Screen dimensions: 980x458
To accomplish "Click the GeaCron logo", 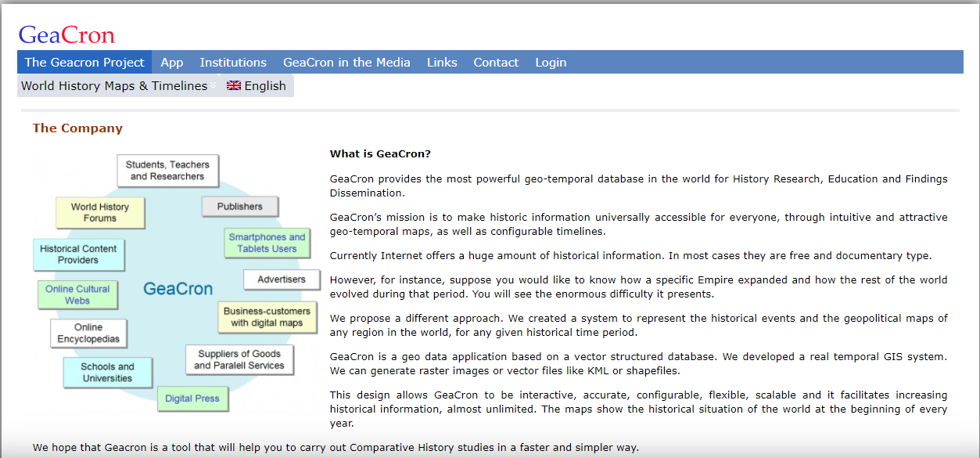I will tap(66, 34).
